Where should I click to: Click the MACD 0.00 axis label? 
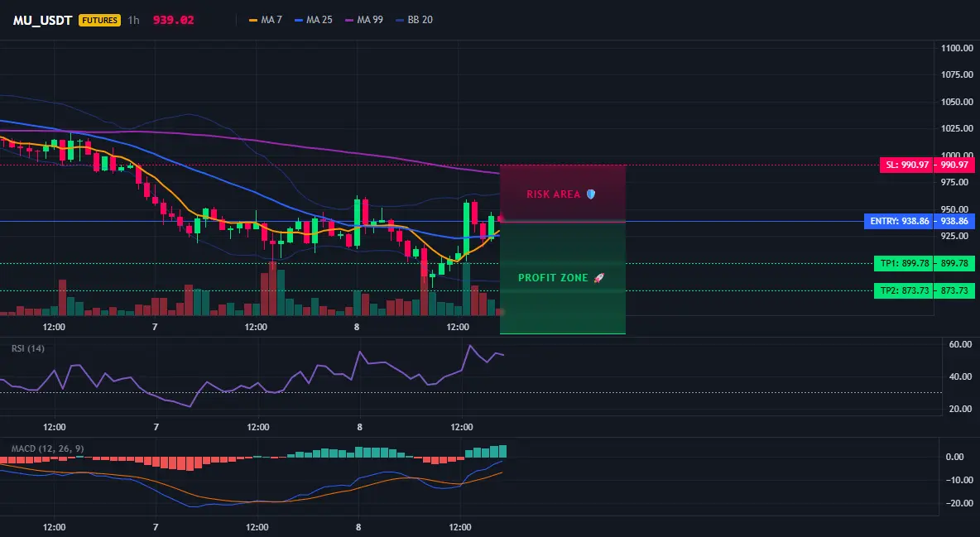click(954, 457)
